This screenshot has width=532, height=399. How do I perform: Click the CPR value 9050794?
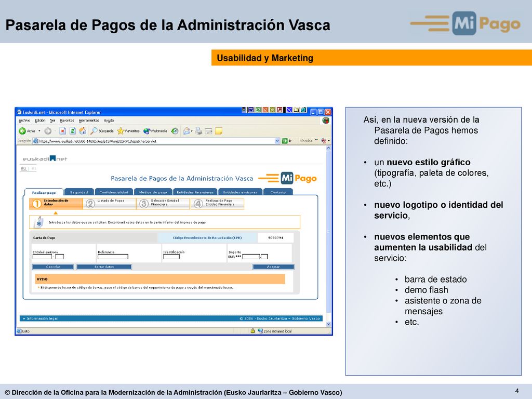[275, 237]
